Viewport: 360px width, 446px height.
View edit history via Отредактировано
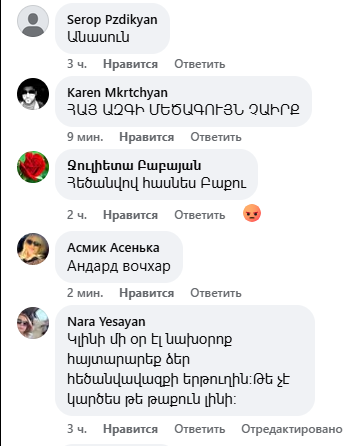tap(292, 429)
